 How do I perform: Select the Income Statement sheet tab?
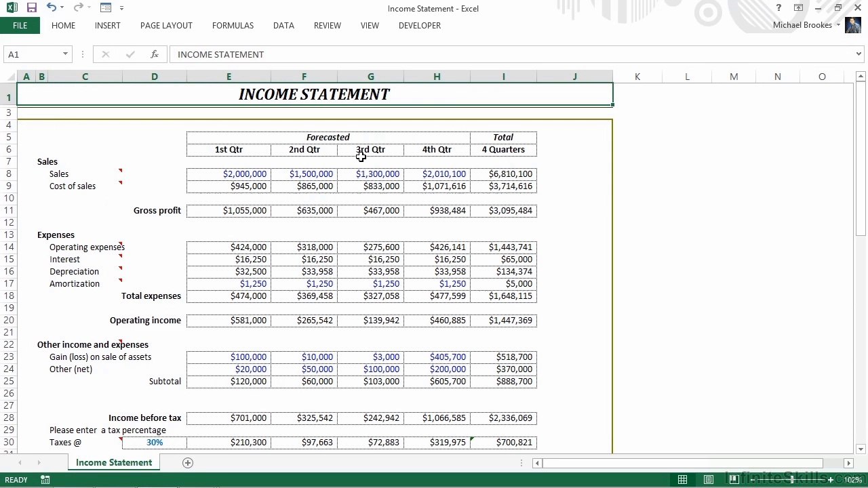pos(114,462)
